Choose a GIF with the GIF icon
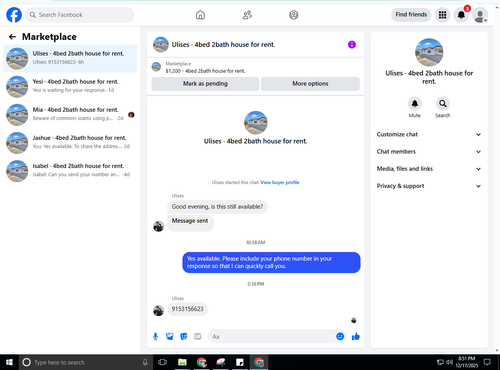Image resolution: width=500 pixels, height=370 pixels. click(x=198, y=337)
